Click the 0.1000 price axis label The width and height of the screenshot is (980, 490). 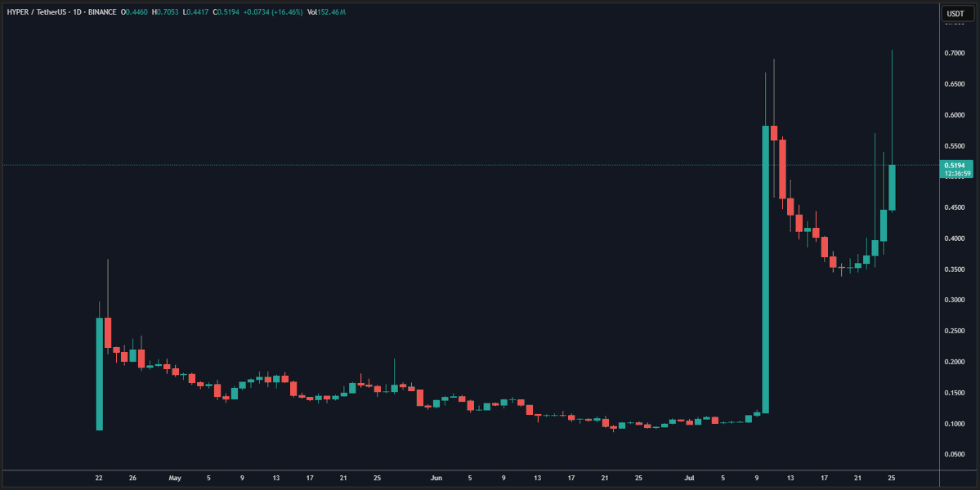(x=955, y=424)
